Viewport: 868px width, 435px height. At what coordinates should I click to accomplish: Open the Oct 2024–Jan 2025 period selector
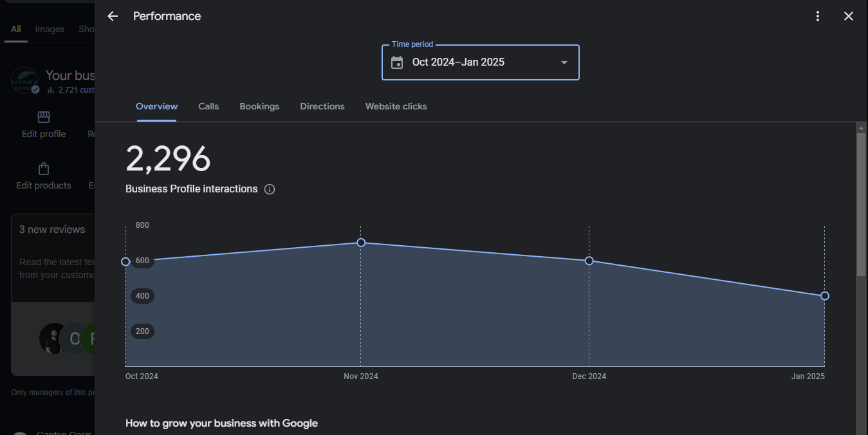coord(479,62)
